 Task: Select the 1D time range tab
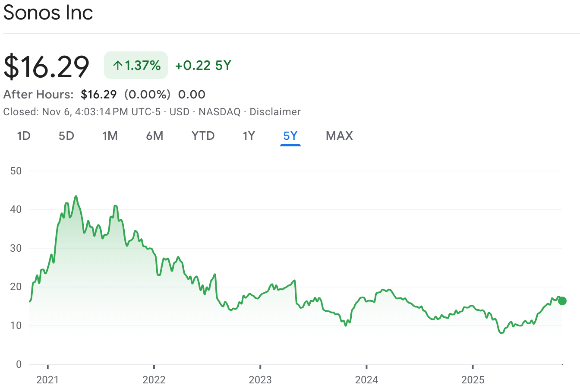tap(24, 136)
